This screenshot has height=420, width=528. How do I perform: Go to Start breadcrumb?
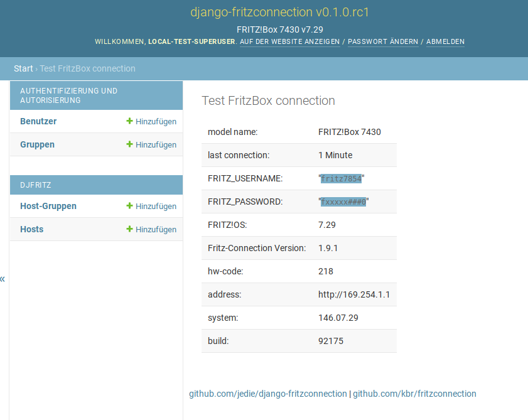(23, 68)
